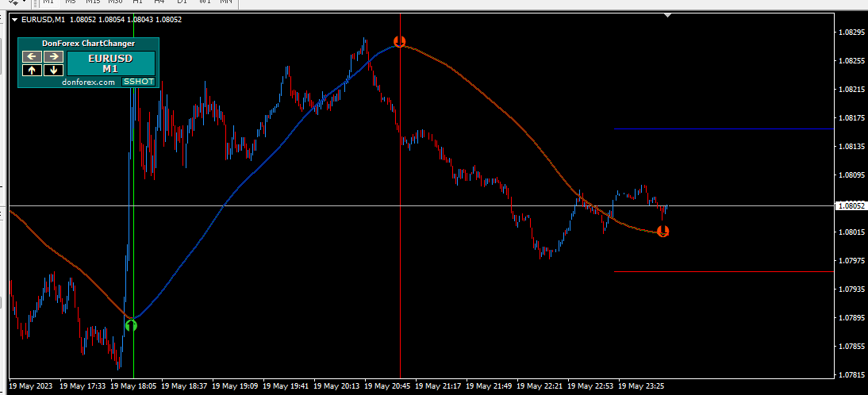This screenshot has width=868, height=395.
Task: Click price scale value 1.08255
Action: pos(852,60)
